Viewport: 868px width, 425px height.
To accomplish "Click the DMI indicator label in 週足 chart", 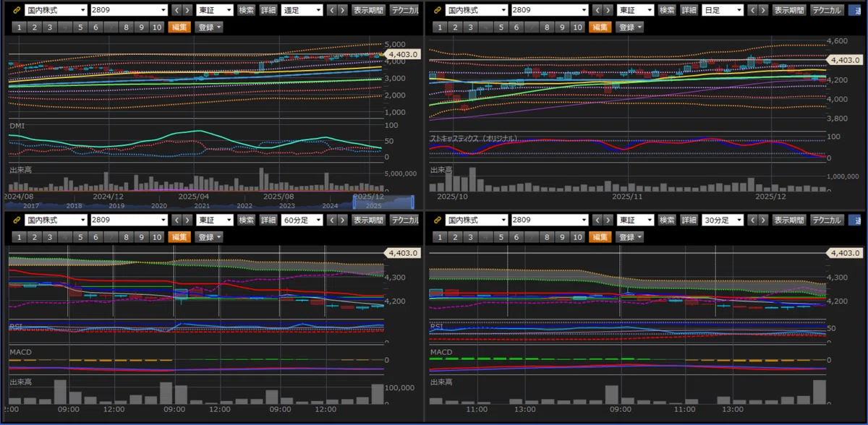I will [x=17, y=126].
